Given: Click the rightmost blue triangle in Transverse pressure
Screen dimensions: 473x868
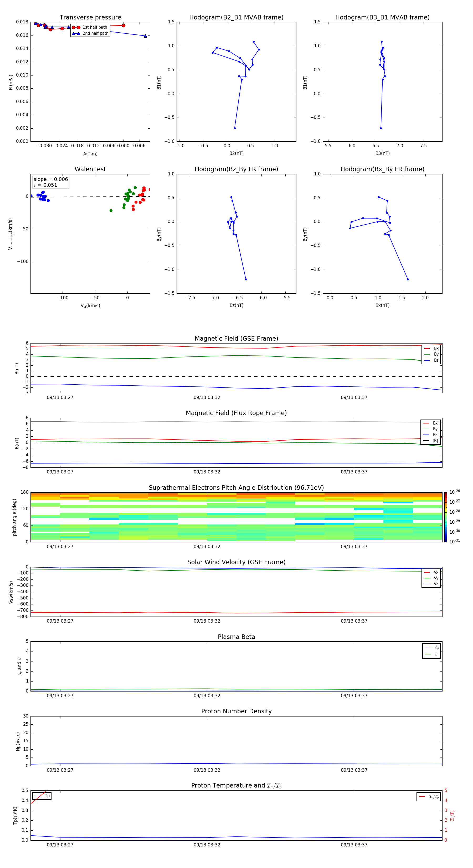Looking at the screenshot, I should click(x=145, y=36).
